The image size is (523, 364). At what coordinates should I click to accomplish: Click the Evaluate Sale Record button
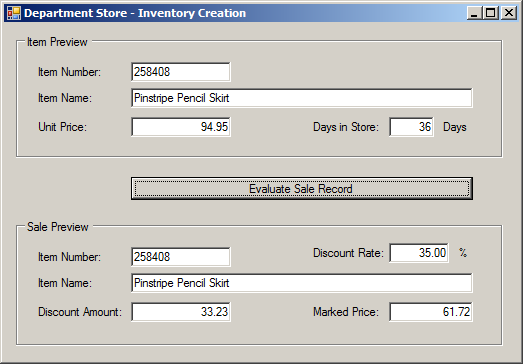coord(302,189)
